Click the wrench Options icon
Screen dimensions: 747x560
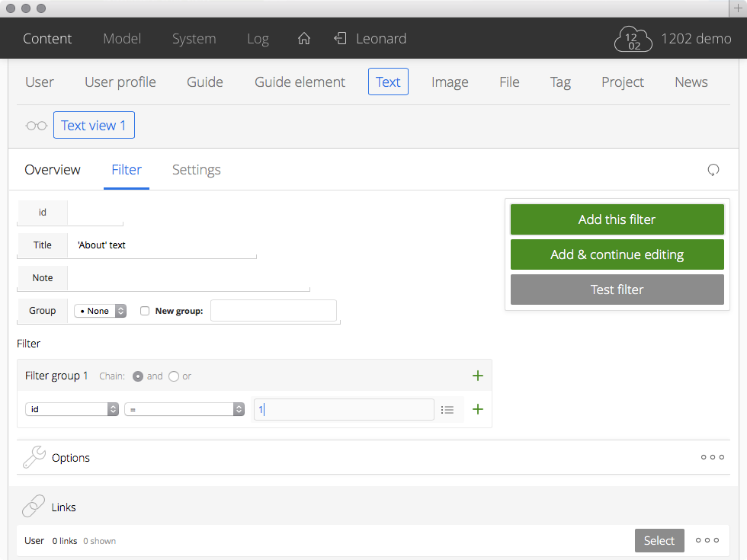[x=34, y=457]
